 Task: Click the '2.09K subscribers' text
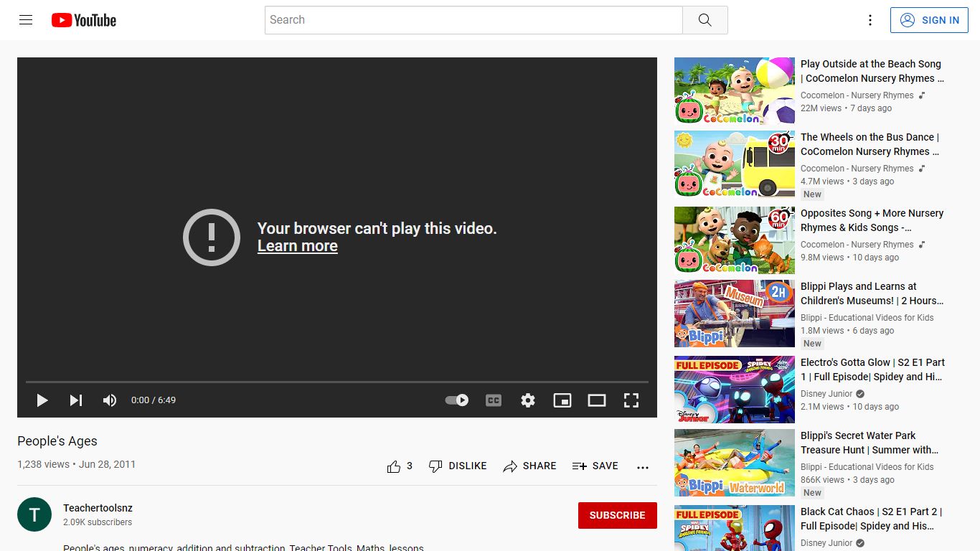tap(98, 522)
